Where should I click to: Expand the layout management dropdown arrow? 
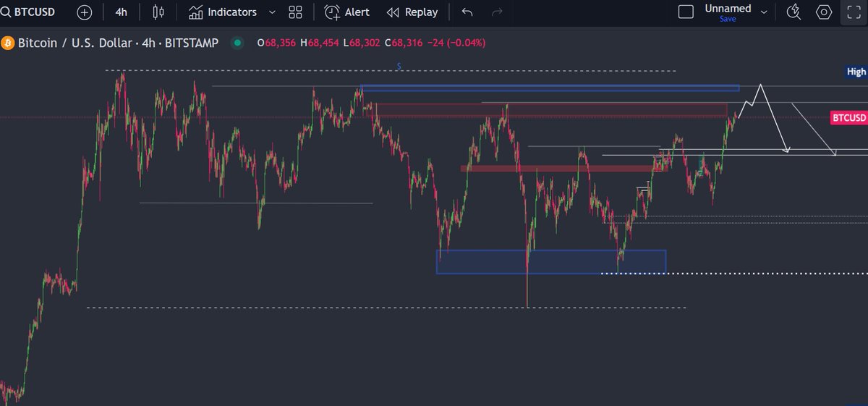point(764,12)
